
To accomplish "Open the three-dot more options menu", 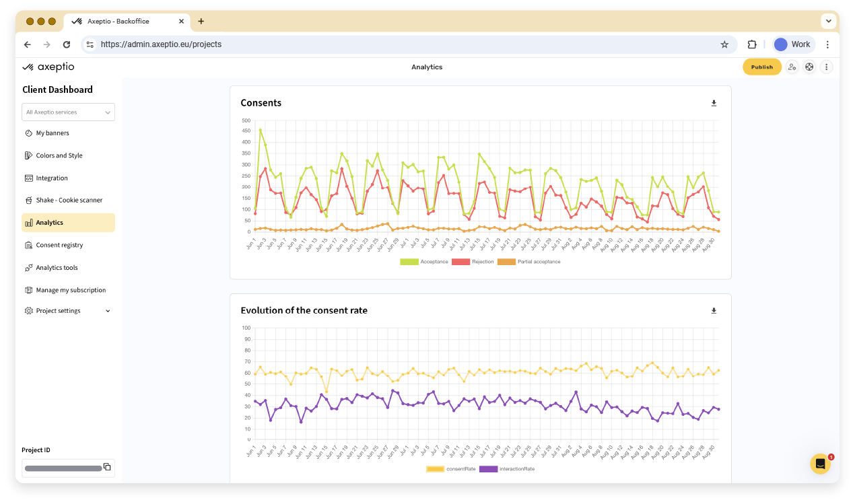I will pyautogui.click(x=827, y=67).
